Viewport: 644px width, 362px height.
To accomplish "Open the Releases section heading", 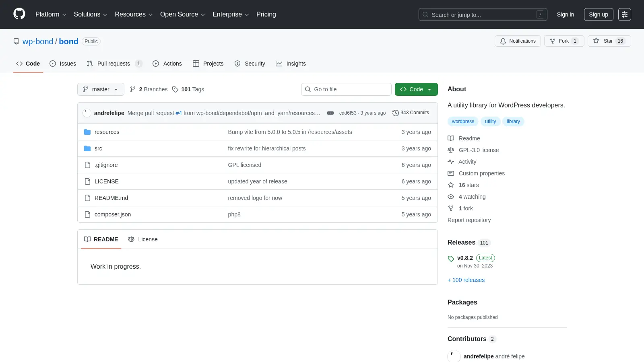I will (x=461, y=242).
